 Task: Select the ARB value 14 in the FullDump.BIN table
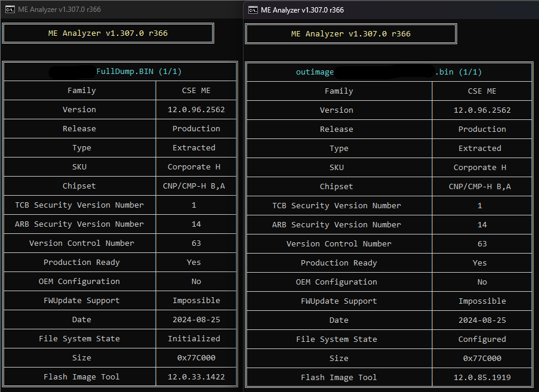196,224
